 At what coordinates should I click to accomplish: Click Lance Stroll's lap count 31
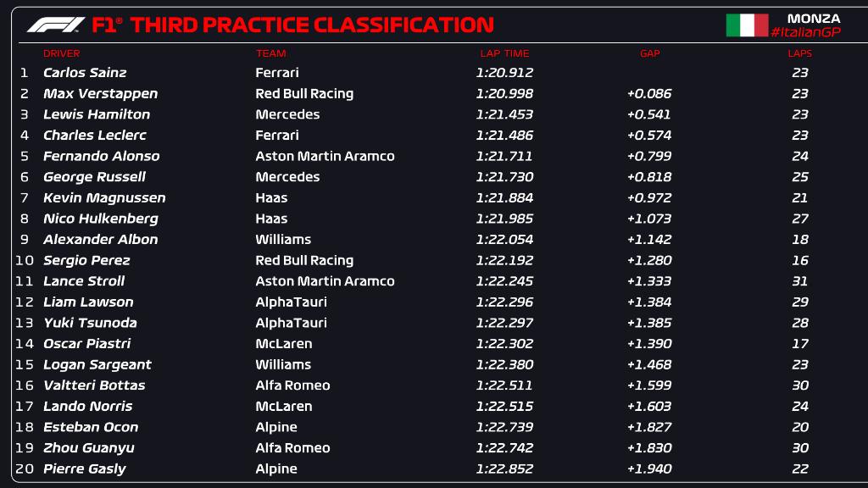pos(799,281)
